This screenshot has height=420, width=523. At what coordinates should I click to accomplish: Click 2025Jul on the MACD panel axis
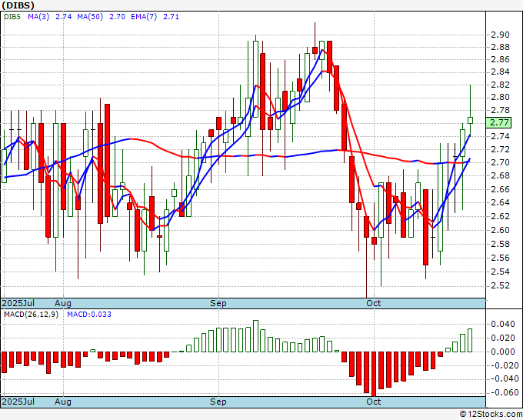pyautogui.click(x=18, y=402)
